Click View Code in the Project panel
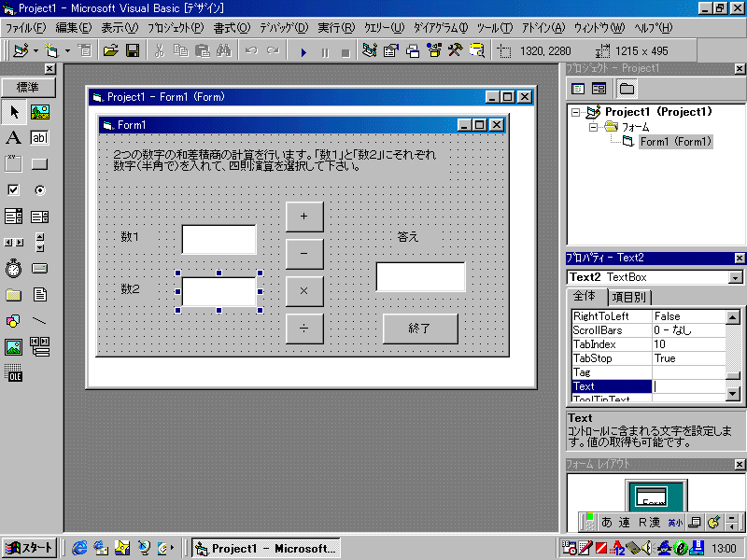Image resolution: width=747 pixels, height=560 pixels. 578,89
